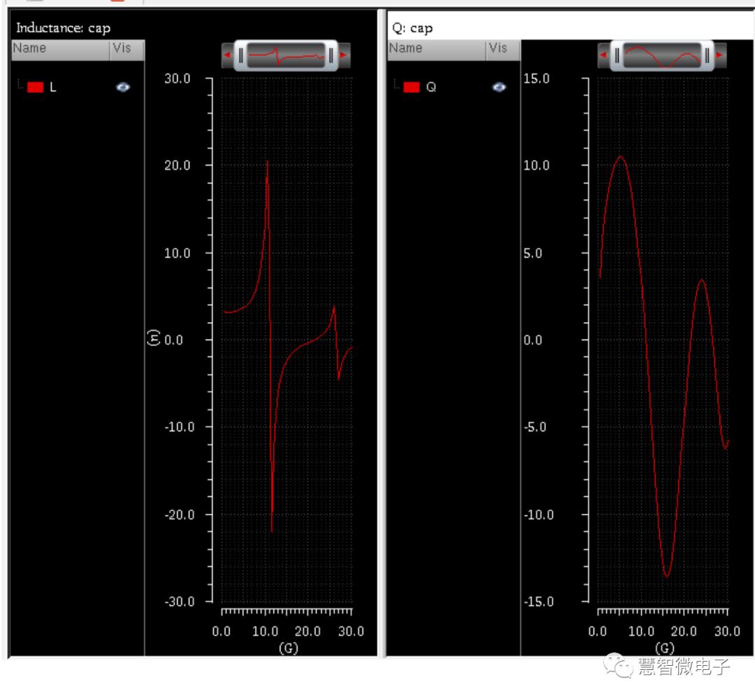Click the -30.0 label on the Inductance Y axis
The width and height of the screenshot is (755, 700).
(180, 602)
